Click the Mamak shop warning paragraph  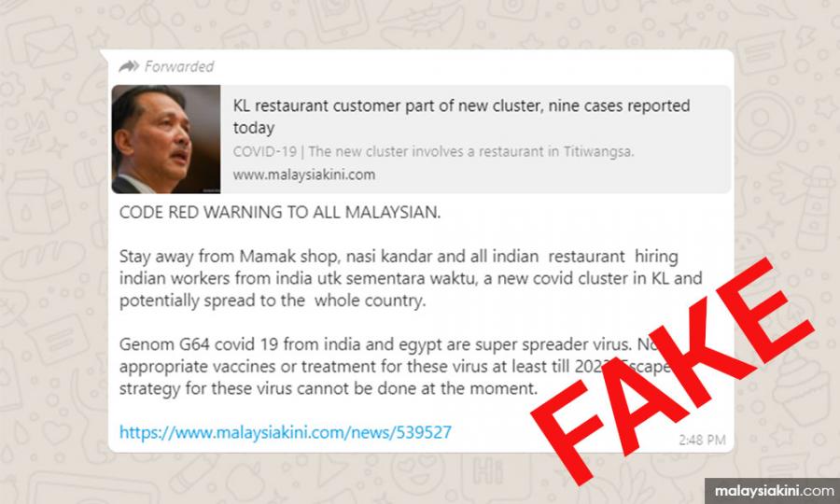tap(411, 278)
